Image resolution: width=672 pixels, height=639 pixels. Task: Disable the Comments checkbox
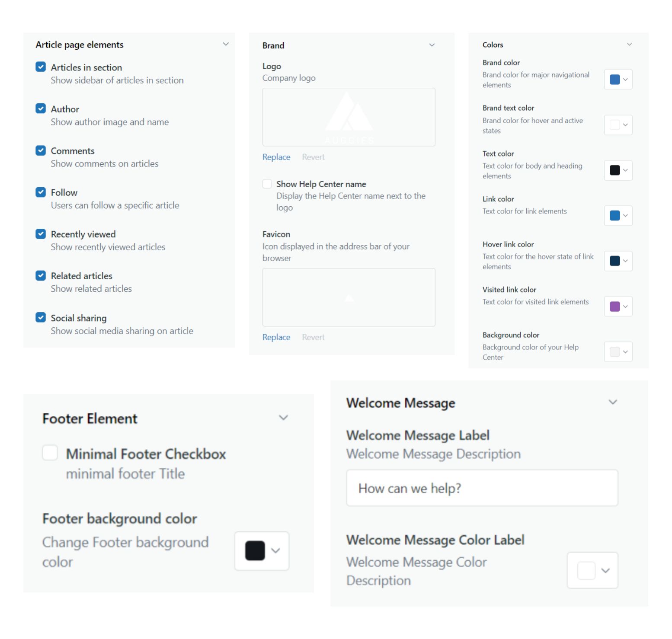click(x=41, y=150)
